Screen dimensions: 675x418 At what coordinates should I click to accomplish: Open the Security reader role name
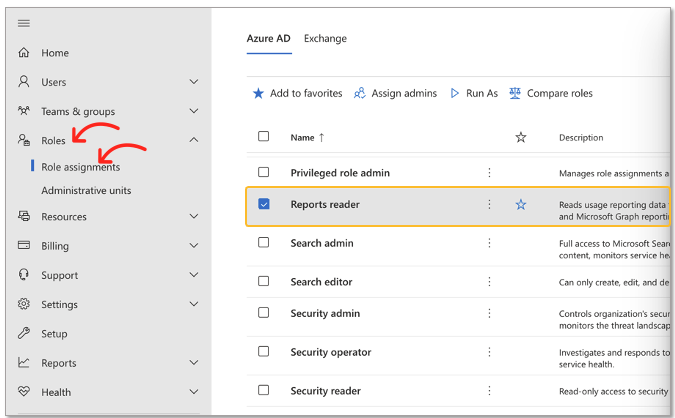pyautogui.click(x=325, y=391)
